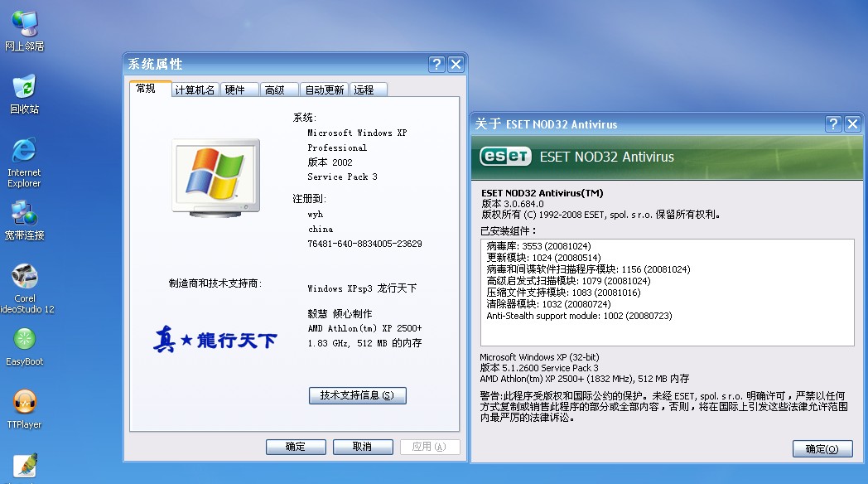Open the 高级 tab
Screen dimensions: 868x484
(279, 90)
